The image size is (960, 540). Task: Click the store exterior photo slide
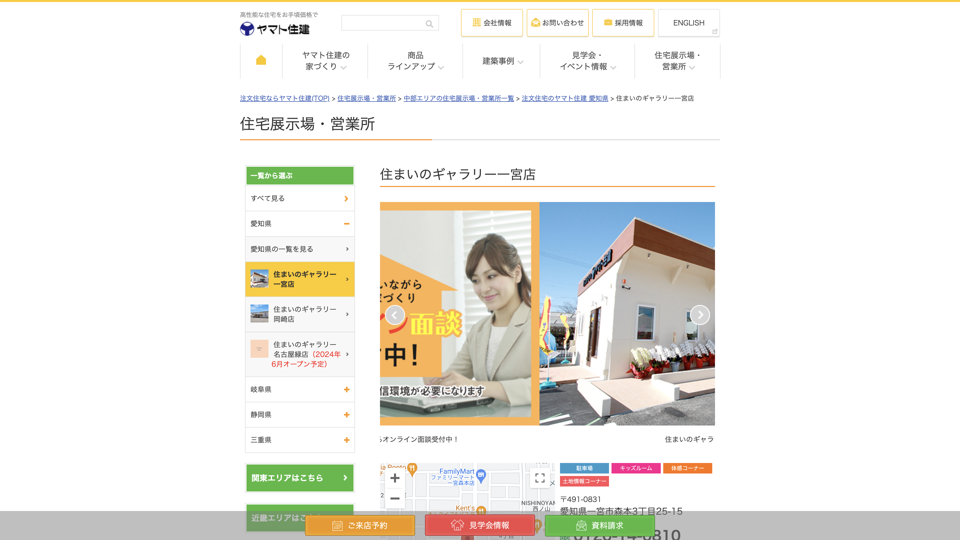pos(627,313)
